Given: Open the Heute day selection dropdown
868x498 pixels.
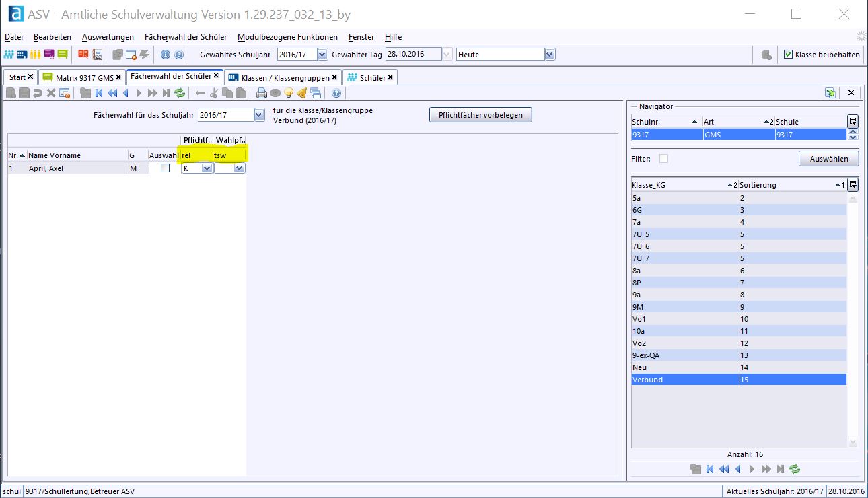Looking at the screenshot, I should point(550,55).
